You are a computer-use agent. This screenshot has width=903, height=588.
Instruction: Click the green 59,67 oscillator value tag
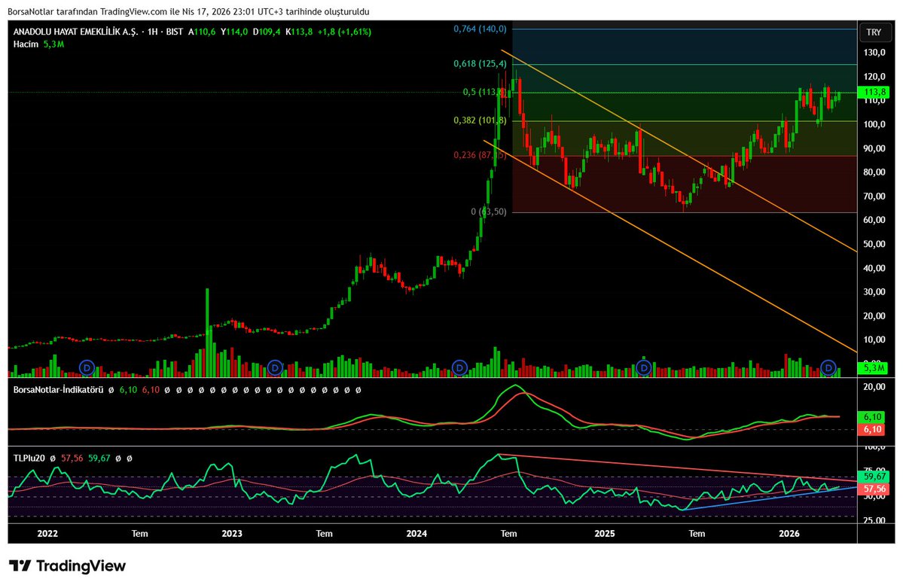click(x=874, y=477)
